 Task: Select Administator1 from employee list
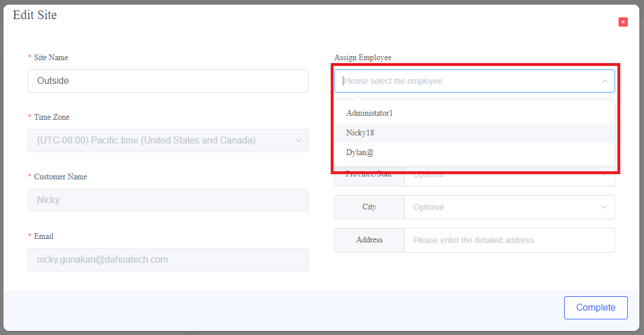coord(369,113)
